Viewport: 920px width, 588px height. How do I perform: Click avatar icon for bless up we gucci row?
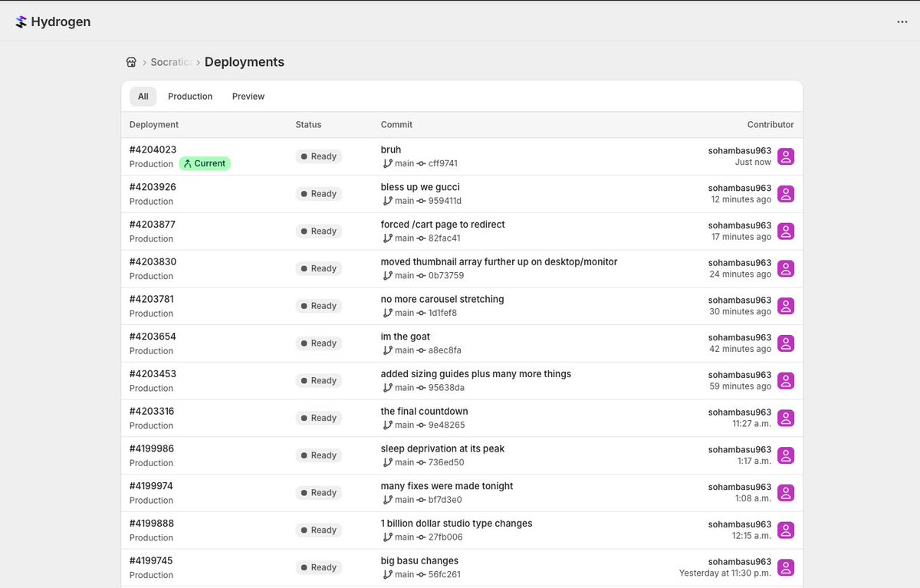(786, 194)
